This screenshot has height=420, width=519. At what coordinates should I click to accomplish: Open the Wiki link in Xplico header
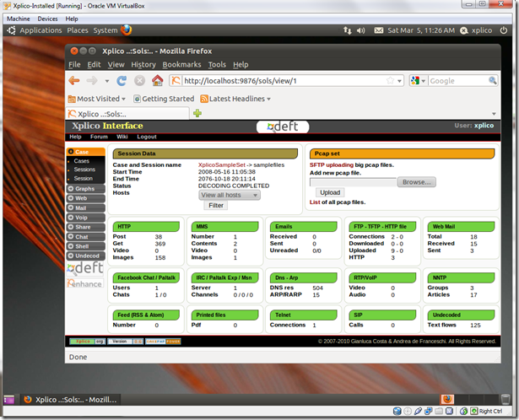tap(122, 137)
